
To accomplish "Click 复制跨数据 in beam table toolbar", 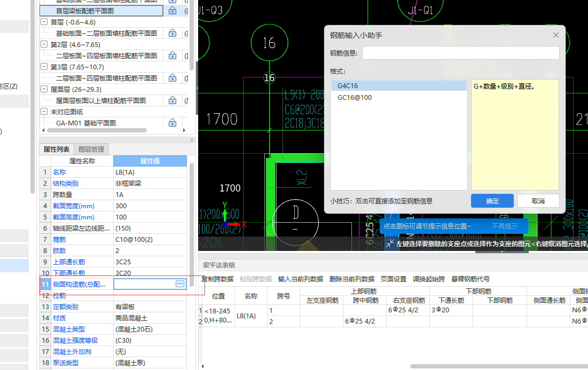I will pyautogui.click(x=217, y=279).
